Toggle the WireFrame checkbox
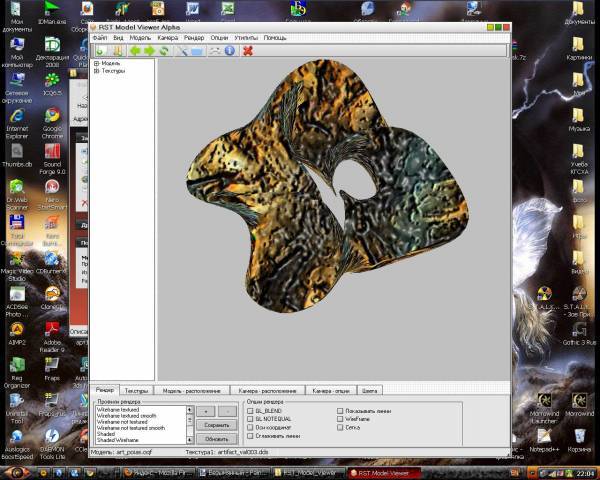600x480 pixels. (x=340, y=419)
